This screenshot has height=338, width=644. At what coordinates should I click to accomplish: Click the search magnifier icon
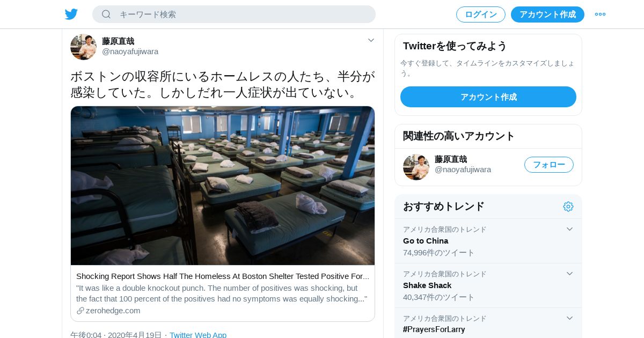click(106, 14)
